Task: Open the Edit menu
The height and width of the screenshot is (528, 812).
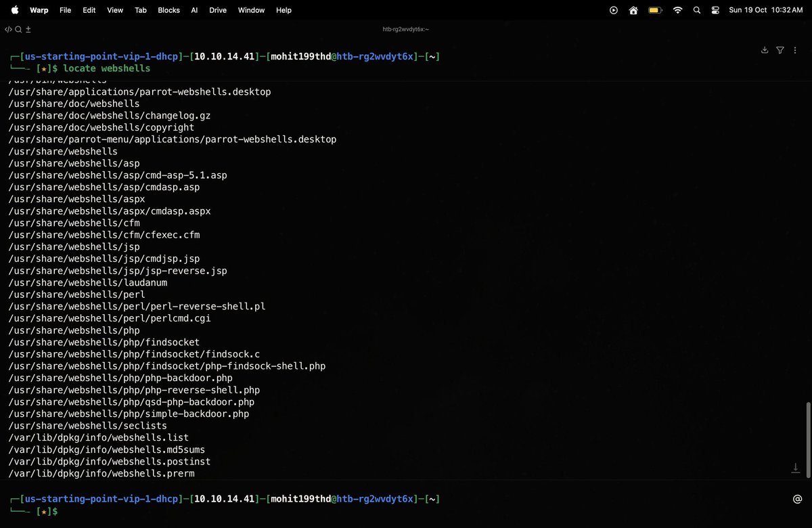Action: click(x=89, y=10)
